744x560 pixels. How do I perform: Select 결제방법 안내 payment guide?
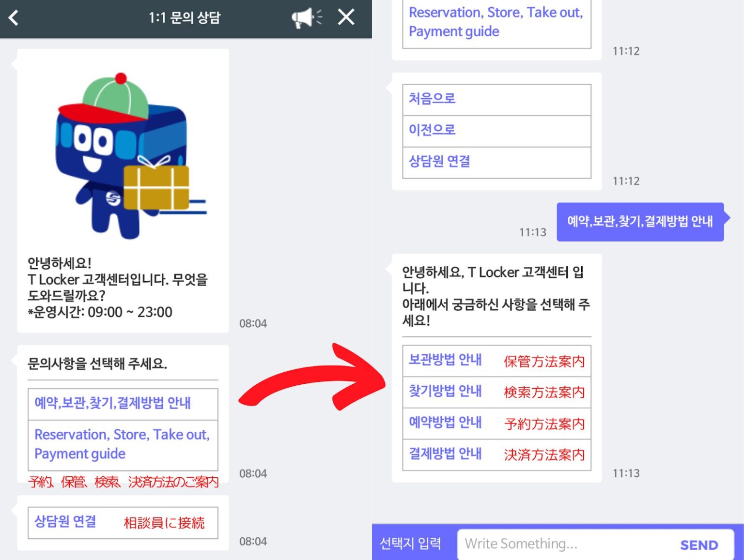click(496, 454)
